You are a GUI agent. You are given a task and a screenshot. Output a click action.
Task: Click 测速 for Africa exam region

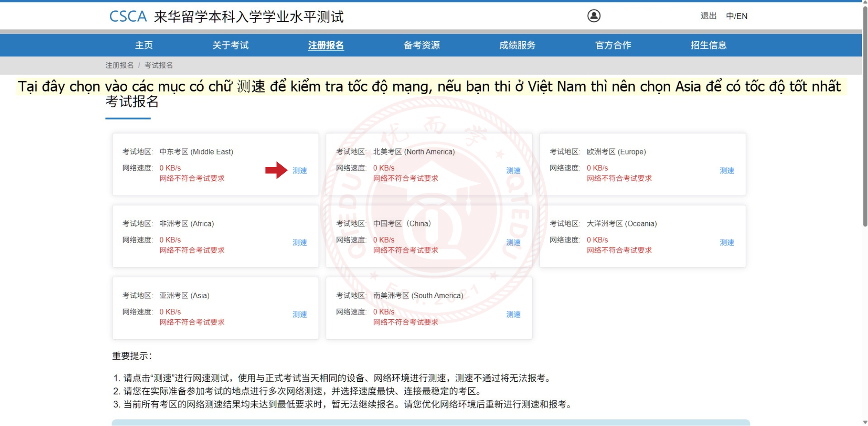coord(299,242)
